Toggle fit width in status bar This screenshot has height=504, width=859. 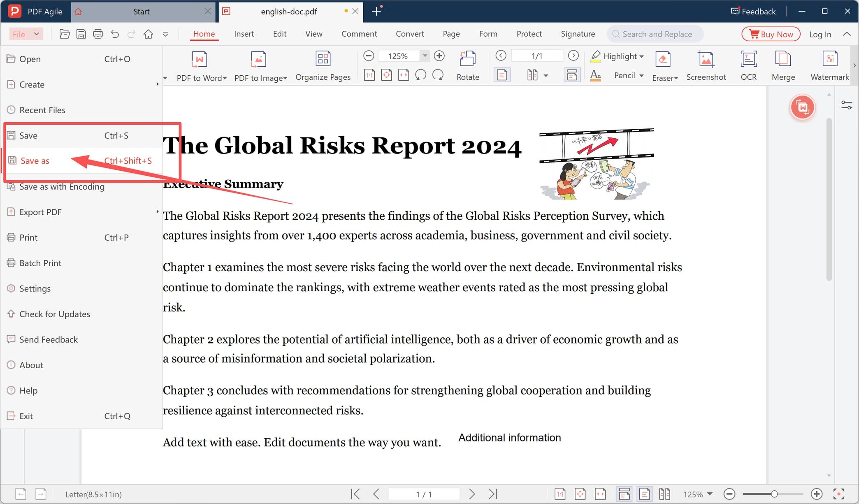pyautogui.click(x=600, y=494)
